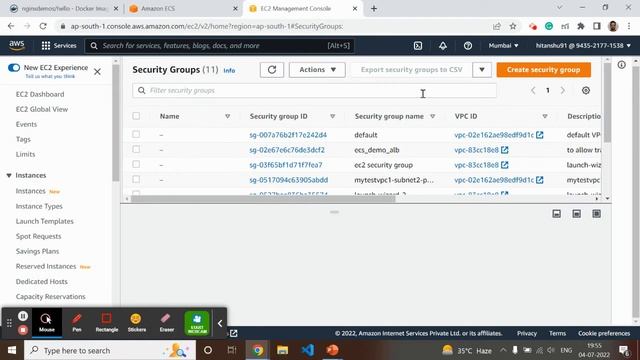Select the largest split panel size icon
Image resolution: width=640 pixels, height=360 pixels.
point(596,214)
